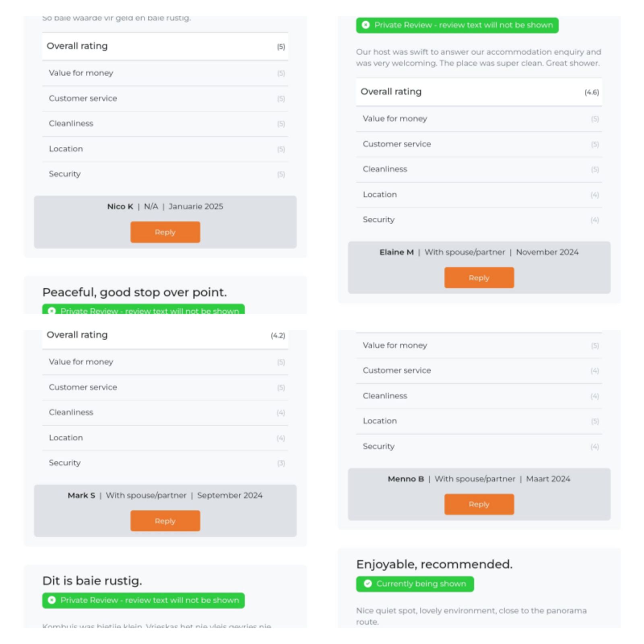Click the "Currently being shown" status label
Screen dimensions: 644x644
point(421,584)
